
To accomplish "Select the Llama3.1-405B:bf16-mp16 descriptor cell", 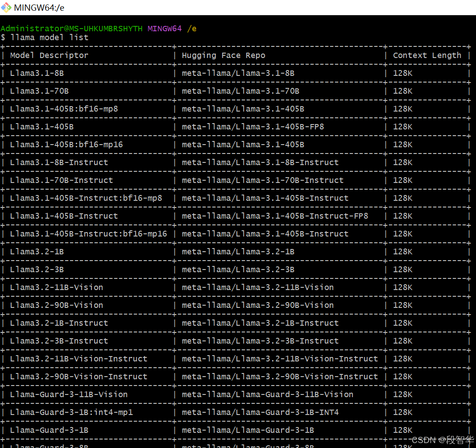I will click(x=66, y=145).
